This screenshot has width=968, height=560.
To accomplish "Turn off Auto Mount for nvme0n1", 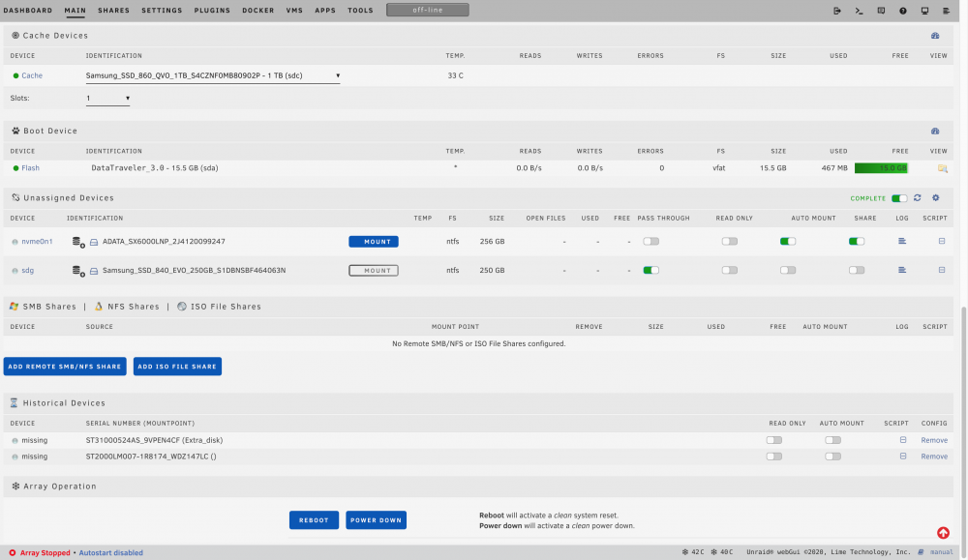I will (x=787, y=242).
